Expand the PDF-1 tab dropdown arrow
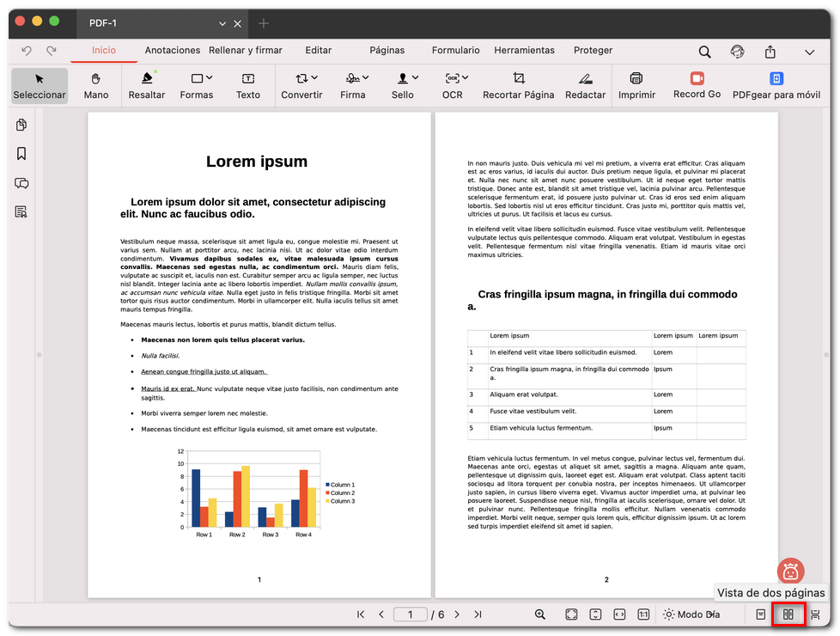Viewport: 840px width, 636px height. pyautogui.click(x=222, y=24)
